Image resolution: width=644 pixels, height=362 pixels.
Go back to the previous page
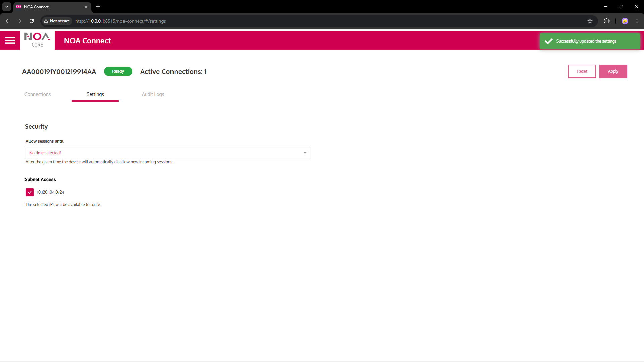click(7, 21)
